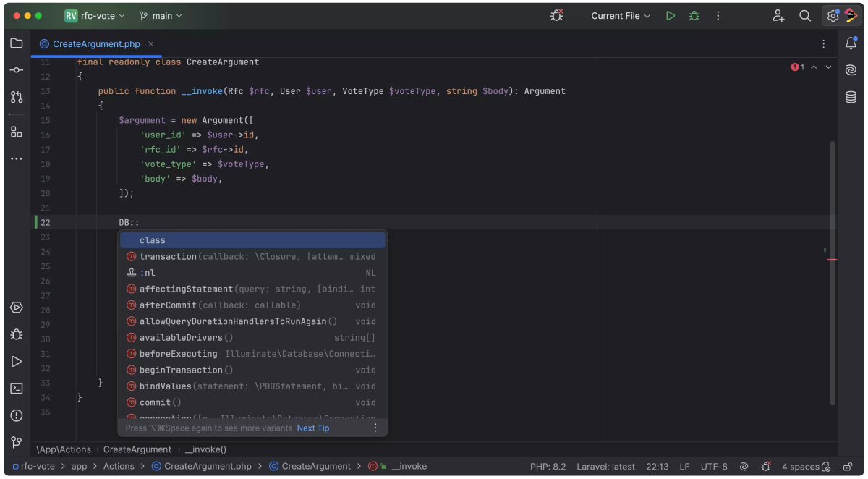Open the Commit tool window
The height and width of the screenshot is (479, 868).
click(17, 70)
